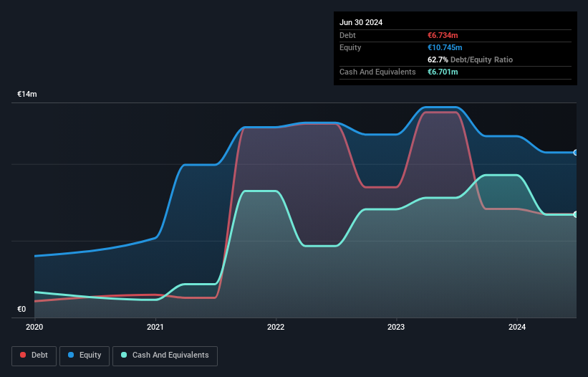The height and width of the screenshot is (377, 588).
Task: Click the tooltip Equity row label
Action: point(350,47)
